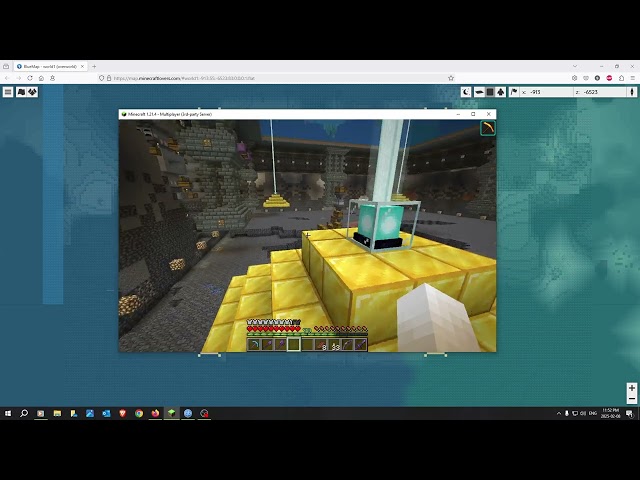Screen dimensions: 640x480
Task: Open a new browser tab
Action: (x=94, y=66)
